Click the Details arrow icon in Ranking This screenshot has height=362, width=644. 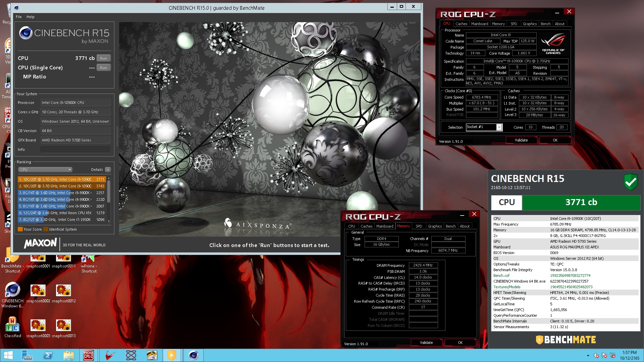click(108, 170)
